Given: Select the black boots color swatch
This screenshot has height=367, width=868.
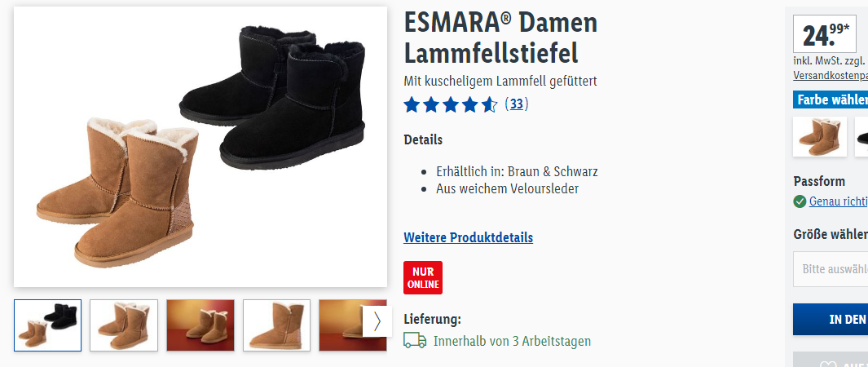Looking at the screenshot, I should point(861,137).
